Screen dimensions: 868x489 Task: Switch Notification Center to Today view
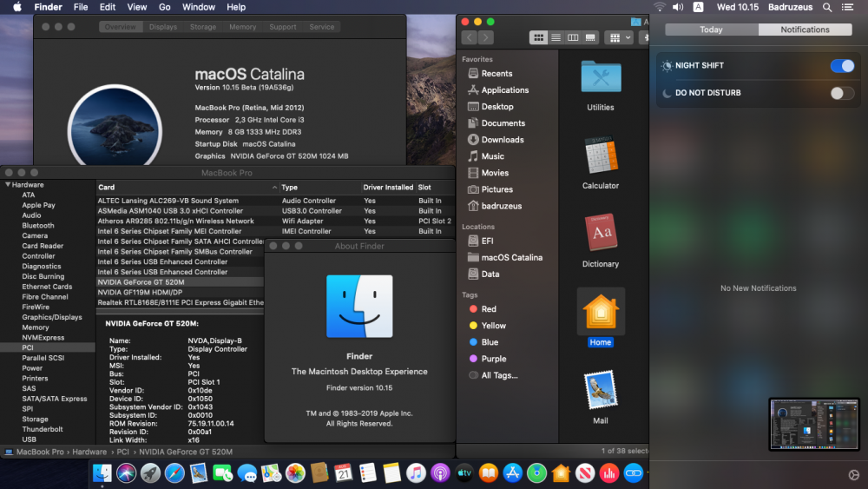712,30
